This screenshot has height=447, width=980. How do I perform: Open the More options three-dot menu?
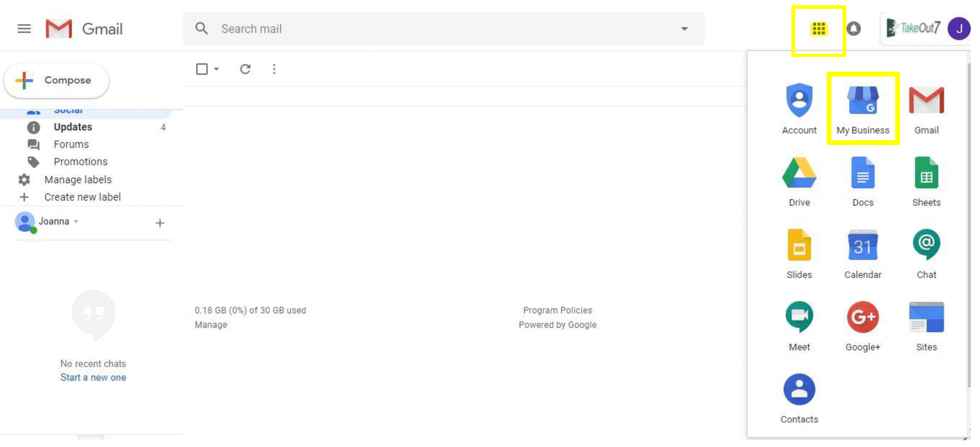tap(274, 69)
